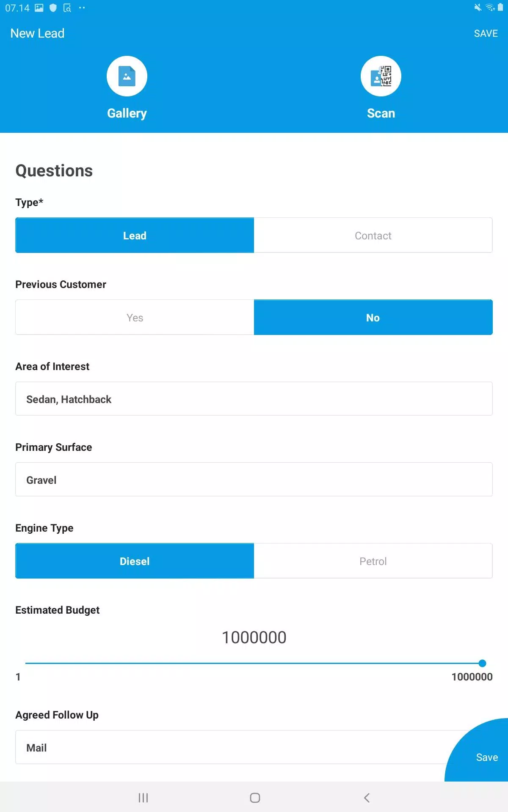
Task: Choose Diesel engine type
Action: (x=135, y=561)
